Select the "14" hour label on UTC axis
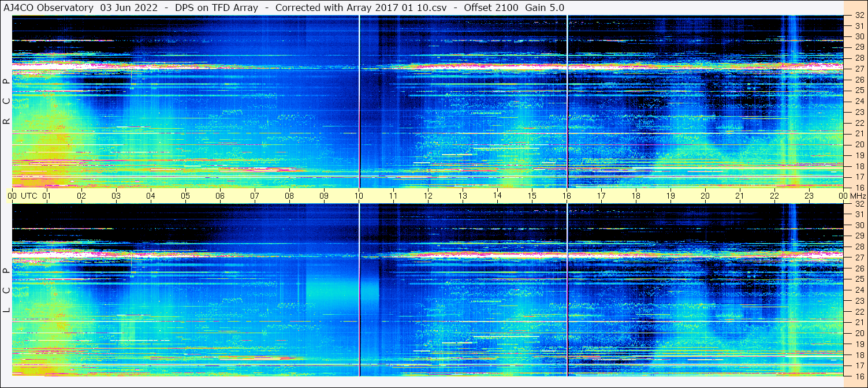 497,196
